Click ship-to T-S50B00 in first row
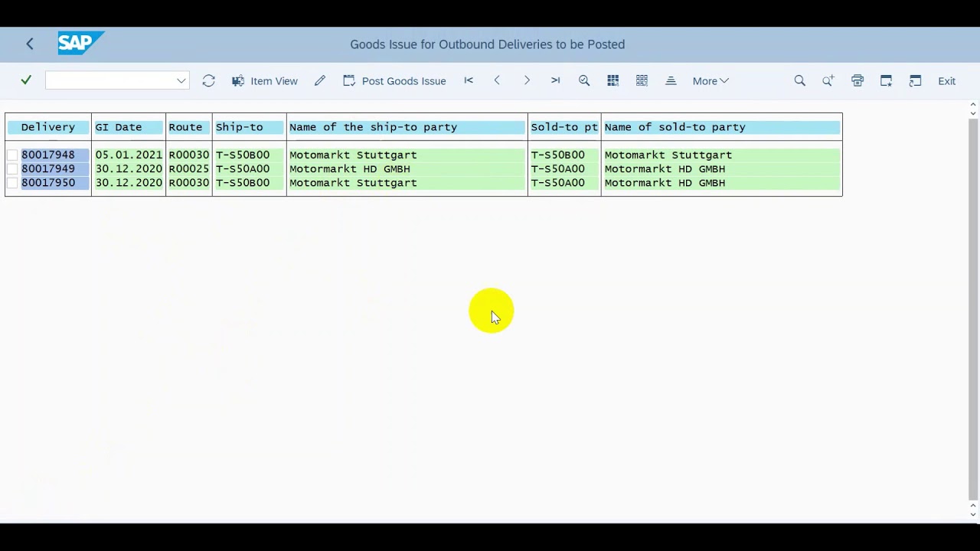This screenshot has width=980, height=551. (243, 155)
